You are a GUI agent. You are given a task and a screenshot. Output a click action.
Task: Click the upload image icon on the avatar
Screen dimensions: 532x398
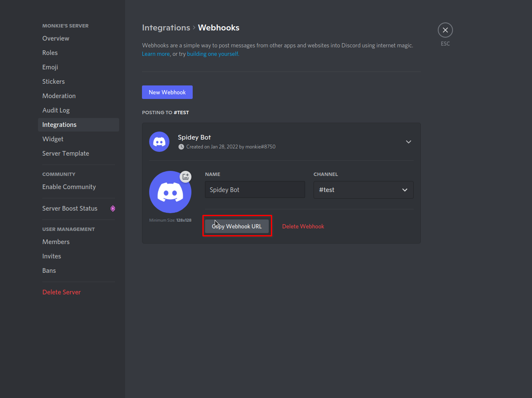click(x=186, y=177)
